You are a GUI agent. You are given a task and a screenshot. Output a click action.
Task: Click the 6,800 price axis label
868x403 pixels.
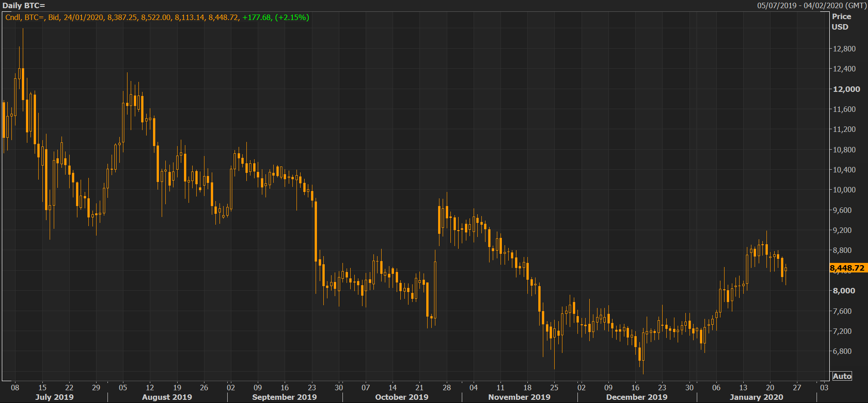(x=842, y=351)
